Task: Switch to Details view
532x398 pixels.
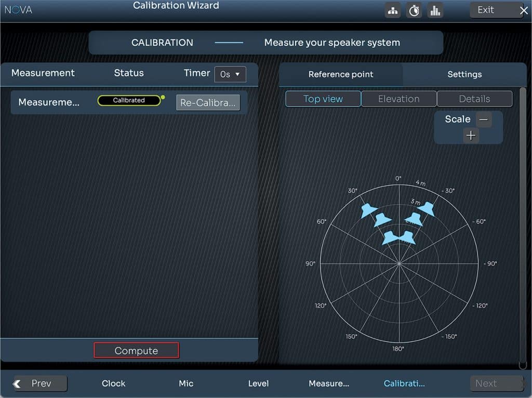Action: pos(474,99)
